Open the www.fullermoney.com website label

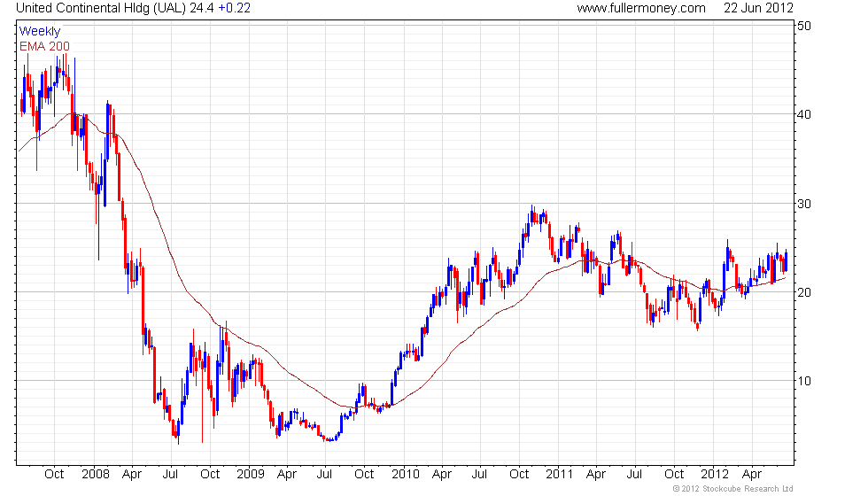pyautogui.click(x=641, y=8)
